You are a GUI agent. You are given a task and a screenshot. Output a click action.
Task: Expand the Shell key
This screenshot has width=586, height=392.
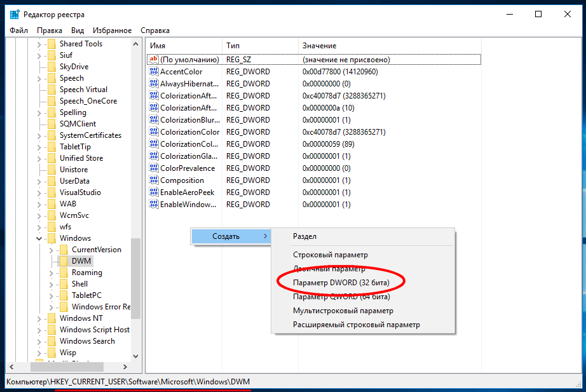[x=51, y=284]
